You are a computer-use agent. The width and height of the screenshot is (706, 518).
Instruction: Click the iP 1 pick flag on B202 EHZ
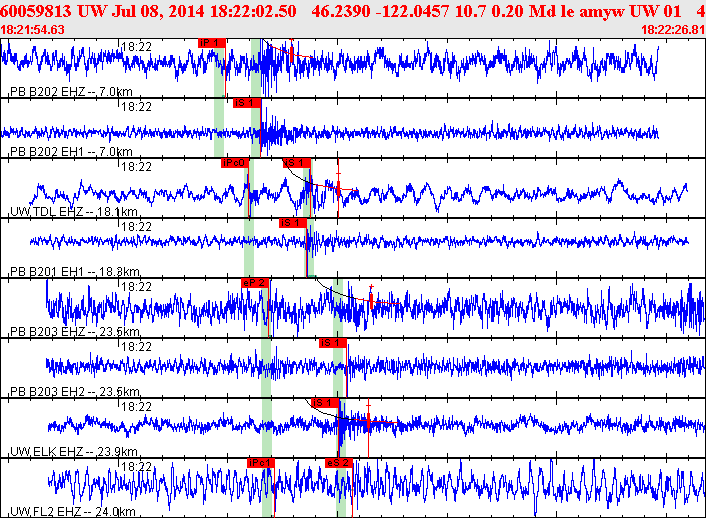212,43
